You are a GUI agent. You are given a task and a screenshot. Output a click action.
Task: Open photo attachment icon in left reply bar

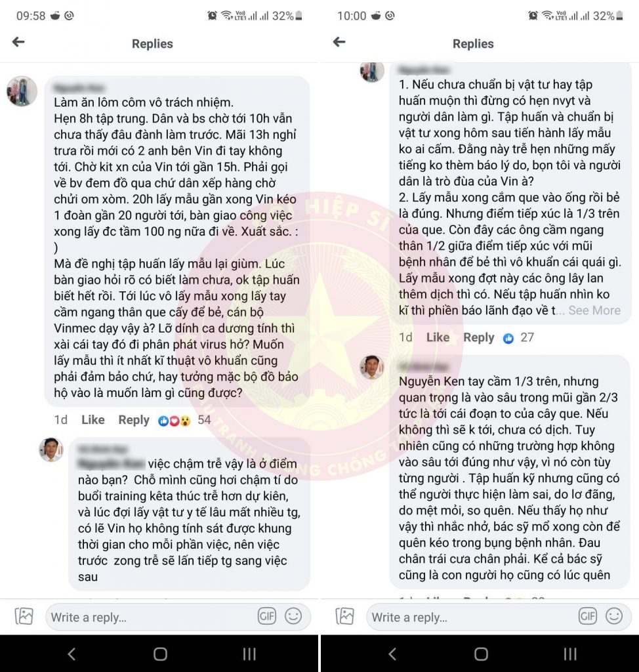24,616
